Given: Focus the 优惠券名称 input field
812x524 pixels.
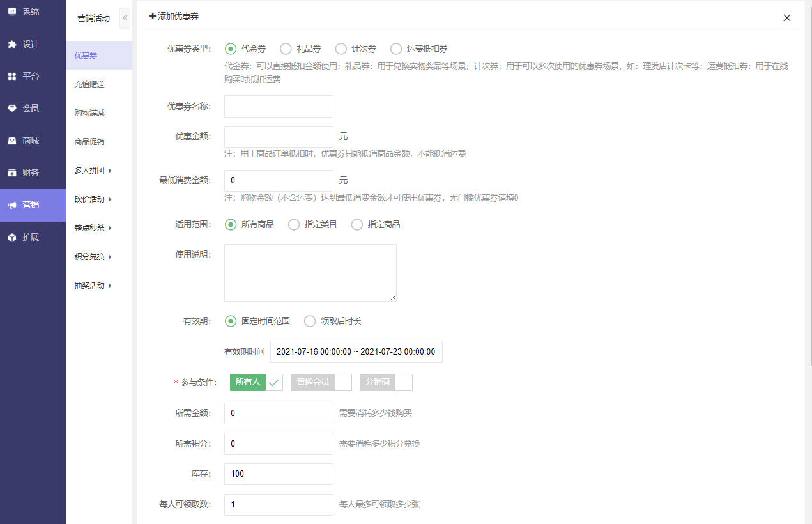Looking at the screenshot, I should (x=279, y=106).
